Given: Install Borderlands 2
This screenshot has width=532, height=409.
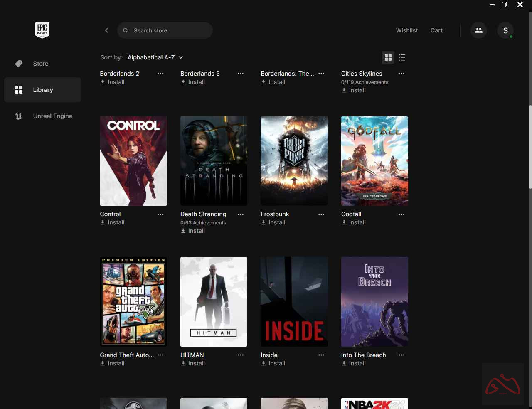Looking at the screenshot, I should 112,82.
